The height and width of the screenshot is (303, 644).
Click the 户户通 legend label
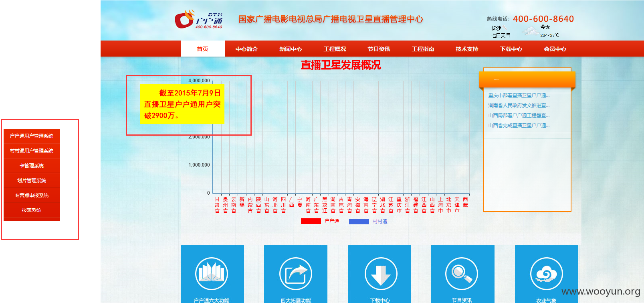332,221
